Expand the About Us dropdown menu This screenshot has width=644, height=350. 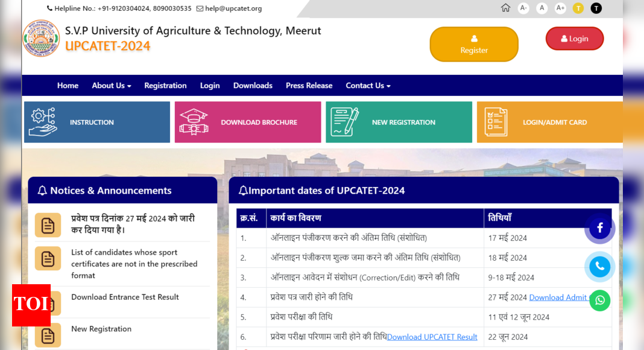point(111,85)
